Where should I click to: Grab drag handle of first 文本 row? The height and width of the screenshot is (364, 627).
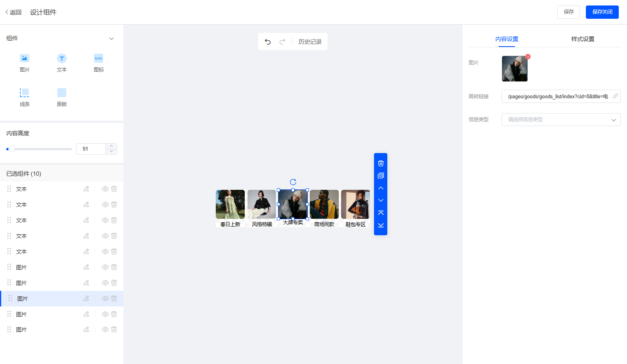point(9,189)
